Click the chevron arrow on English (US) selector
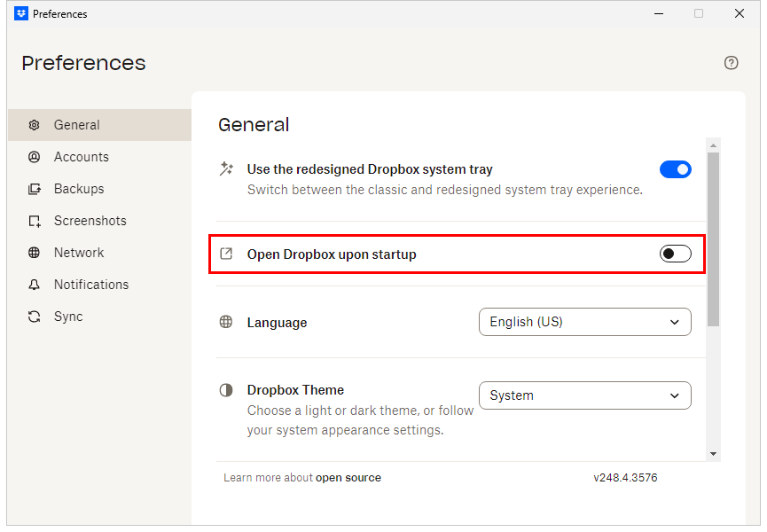Image resolution: width=767 pixels, height=532 pixels. [675, 322]
